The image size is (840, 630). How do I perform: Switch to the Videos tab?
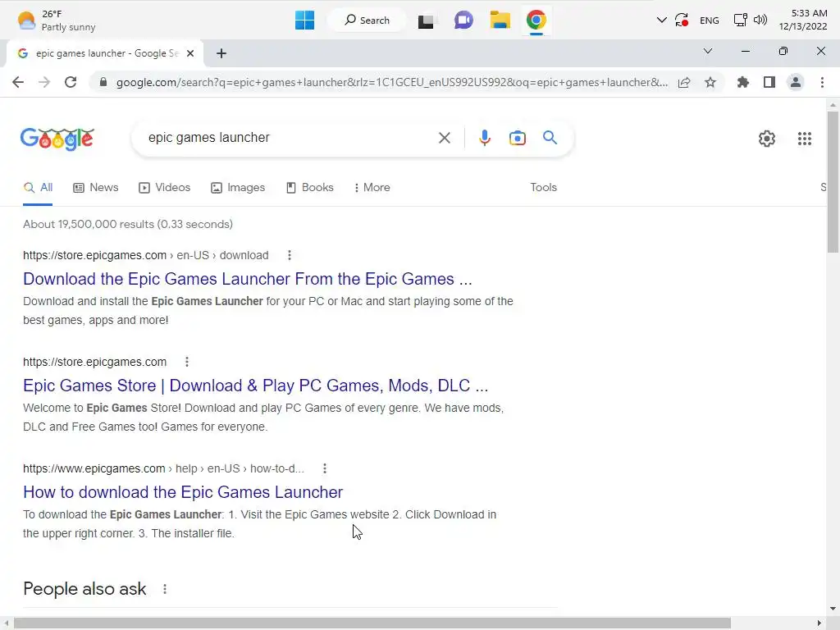point(164,188)
